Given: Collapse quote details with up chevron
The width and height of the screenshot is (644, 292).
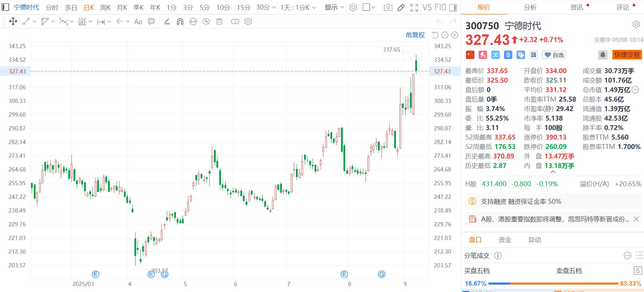Looking at the screenshot, I should click(x=553, y=172).
